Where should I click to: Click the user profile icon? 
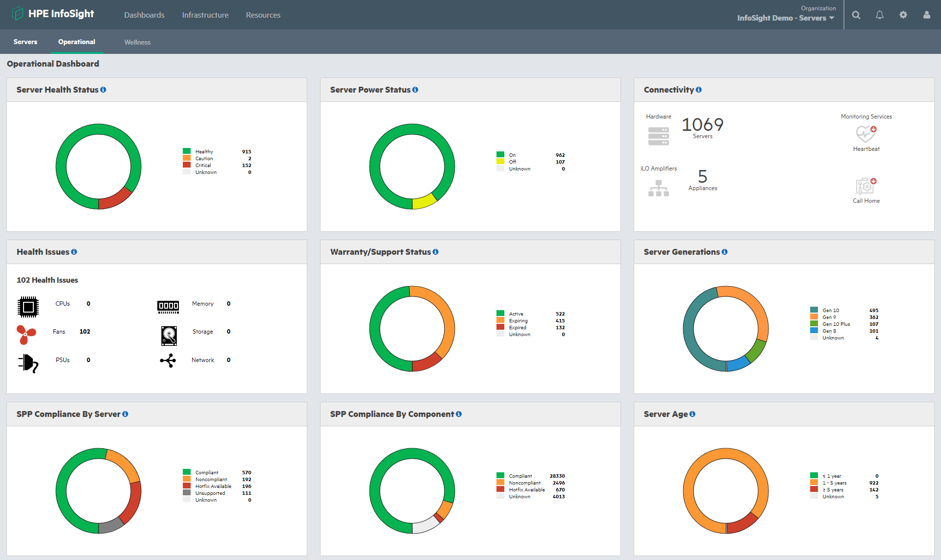[x=927, y=15]
